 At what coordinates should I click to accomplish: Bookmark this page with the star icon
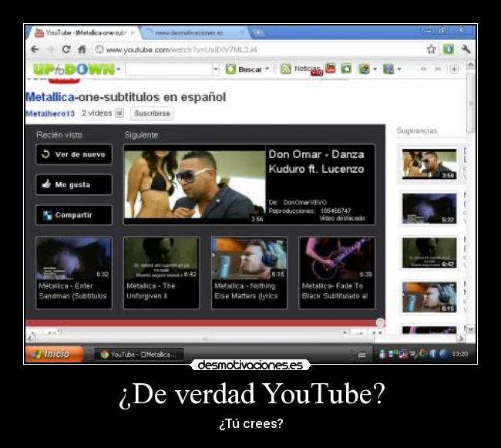(x=432, y=49)
